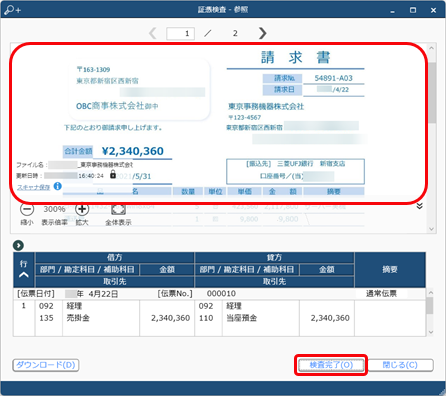Click the invoice number 54891-A03
This screenshot has width=446, height=396.
click(x=333, y=78)
